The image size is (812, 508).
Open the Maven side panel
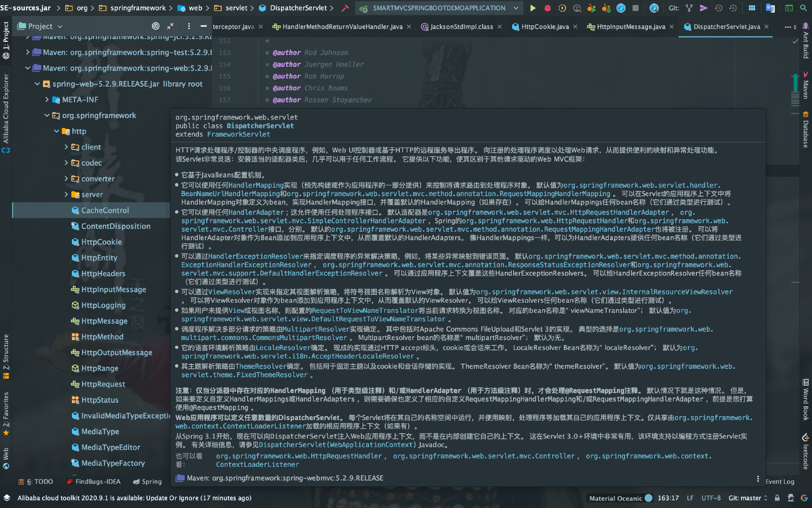pyautogui.click(x=805, y=85)
